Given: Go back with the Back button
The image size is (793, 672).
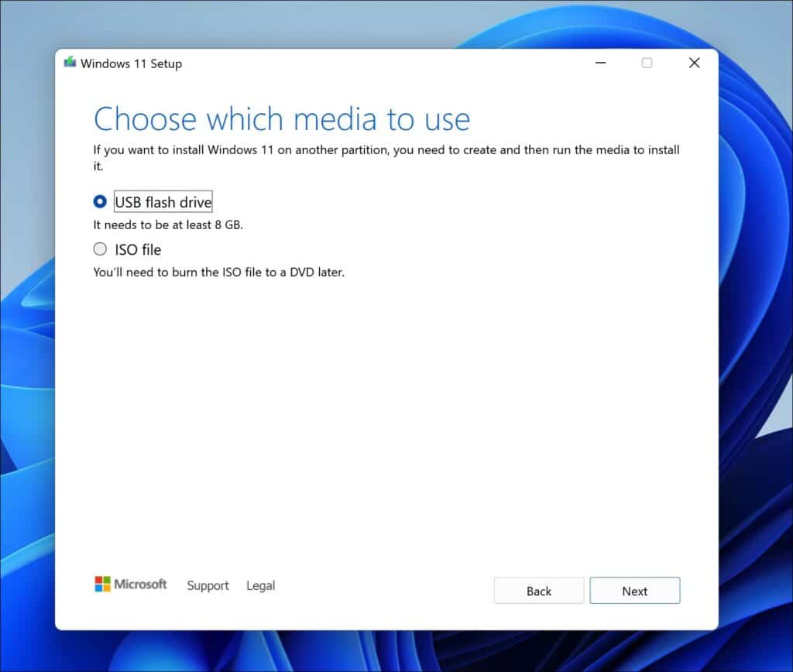Looking at the screenshot, I should pyautogui.click(x=539, y=591).
